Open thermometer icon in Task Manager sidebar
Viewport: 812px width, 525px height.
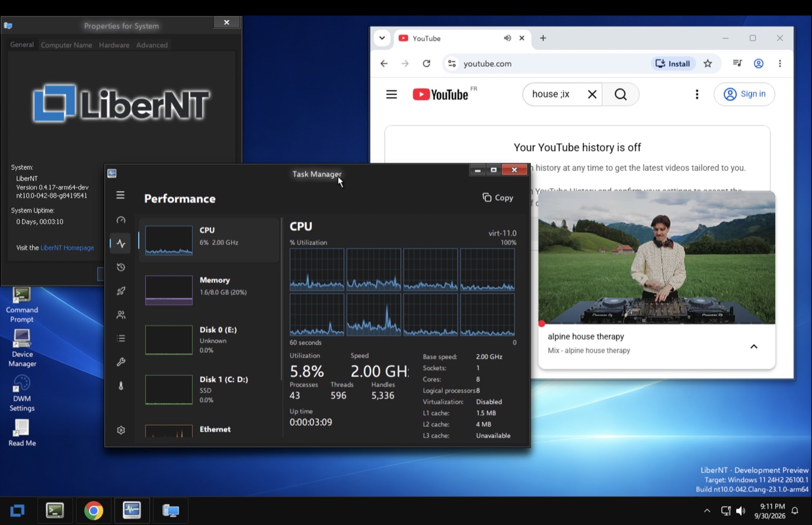(121, 386)
